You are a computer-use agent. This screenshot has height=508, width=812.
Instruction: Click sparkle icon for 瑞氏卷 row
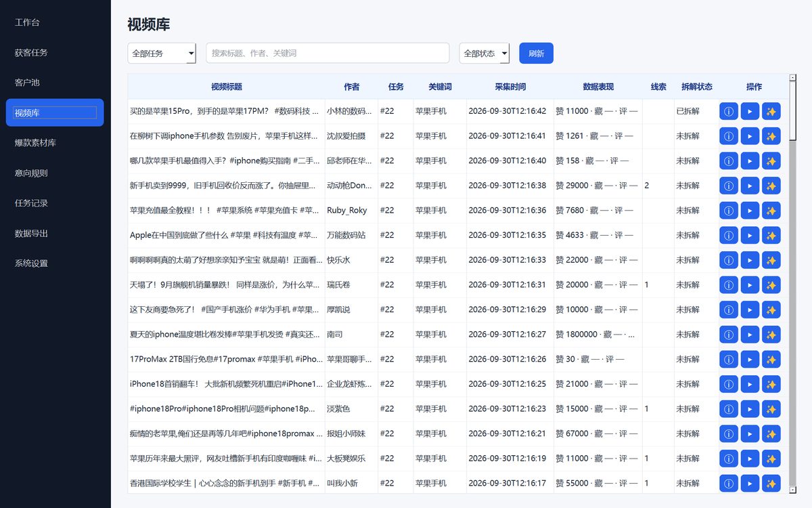(771, 284)
